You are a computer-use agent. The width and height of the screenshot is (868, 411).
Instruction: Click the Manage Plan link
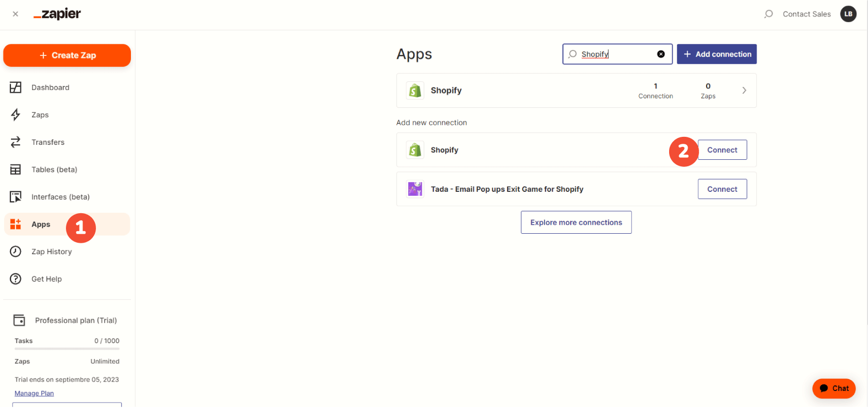point(34,394)
